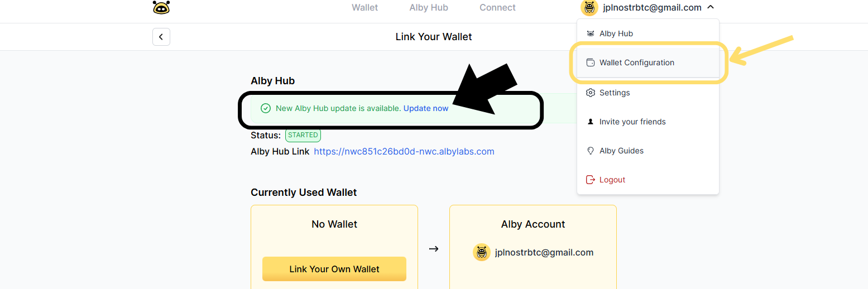Click the Alby bee logo
868x289 pixels.
pyautogui.click(x=161, y=7)
